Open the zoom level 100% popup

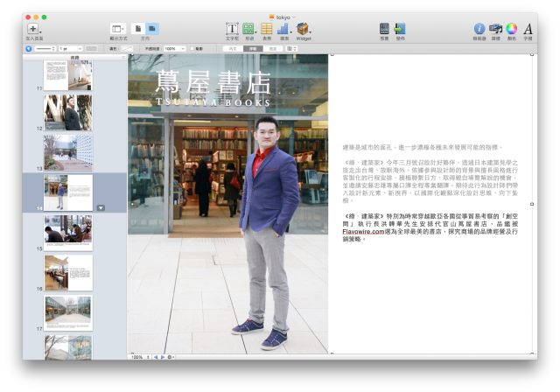click(140, 357)
